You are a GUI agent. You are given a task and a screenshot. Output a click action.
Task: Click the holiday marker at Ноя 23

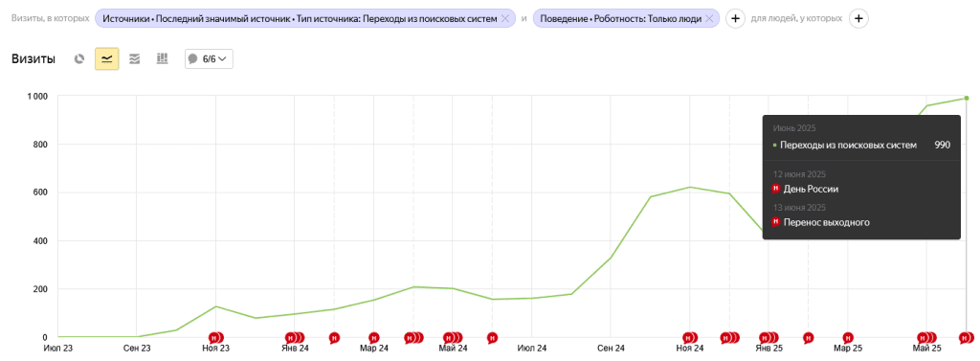215,338
